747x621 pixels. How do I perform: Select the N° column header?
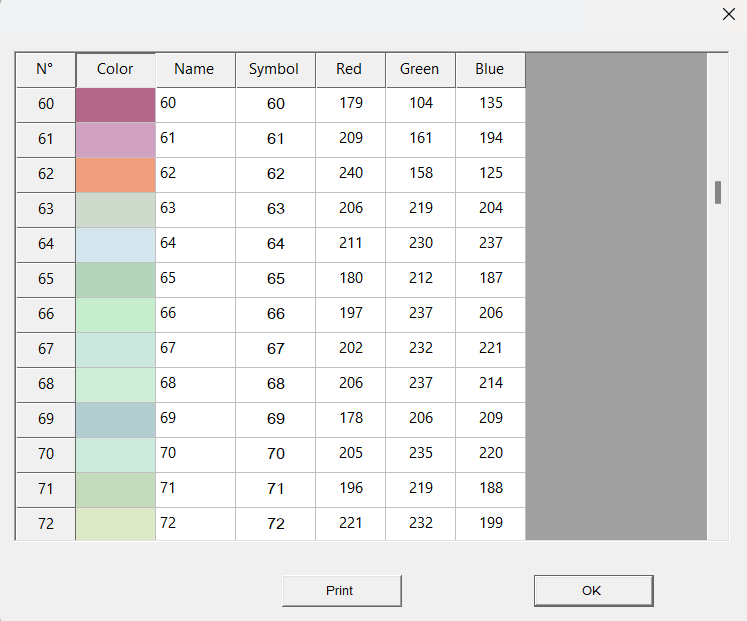[x=46, y=70]
